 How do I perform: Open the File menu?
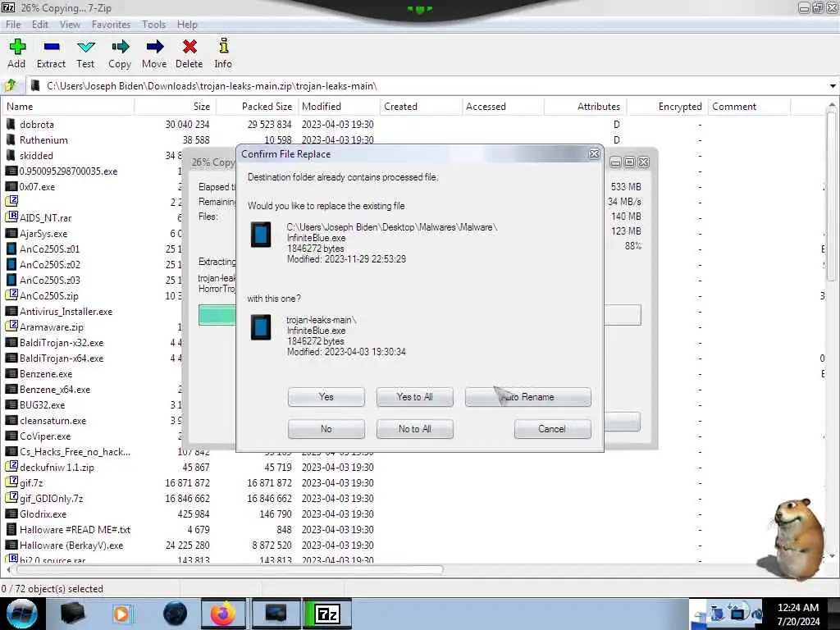[x=13, y=25]
